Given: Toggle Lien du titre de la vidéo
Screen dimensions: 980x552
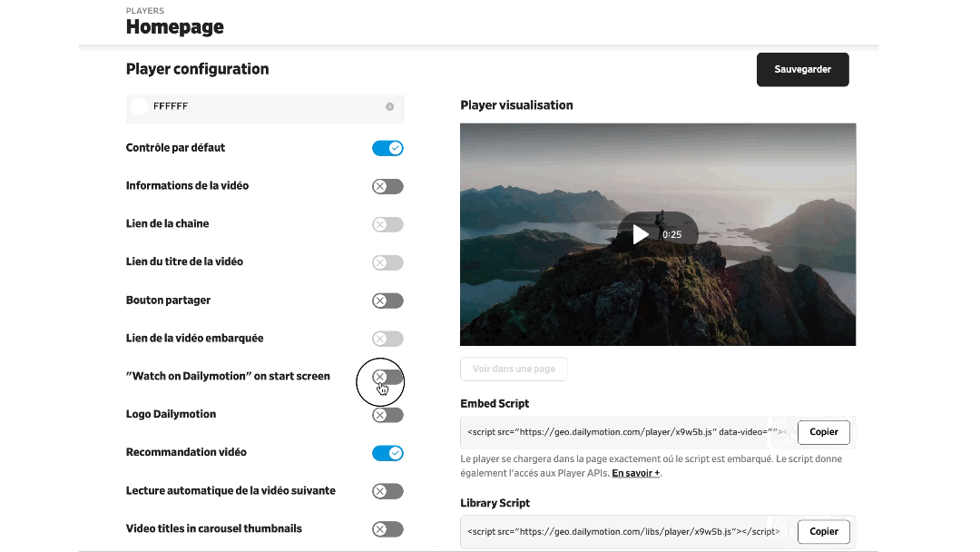Looking at the screenshot, I should click(387, 262).
